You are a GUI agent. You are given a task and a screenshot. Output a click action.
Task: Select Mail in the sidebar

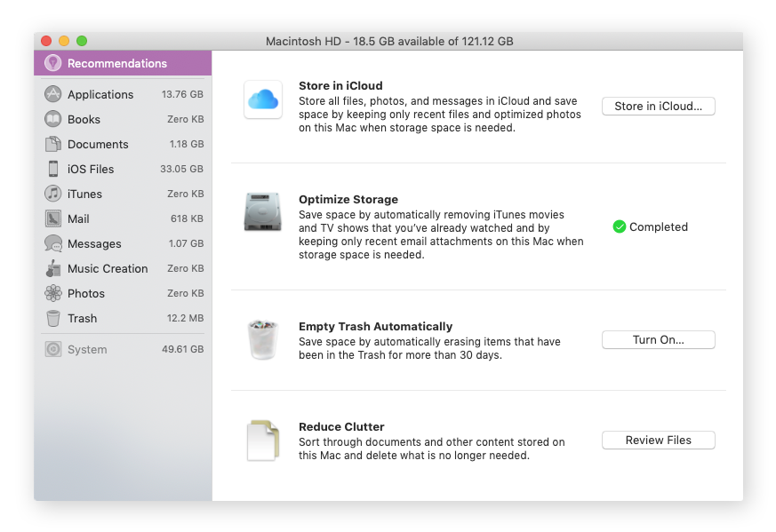(79, 218)
